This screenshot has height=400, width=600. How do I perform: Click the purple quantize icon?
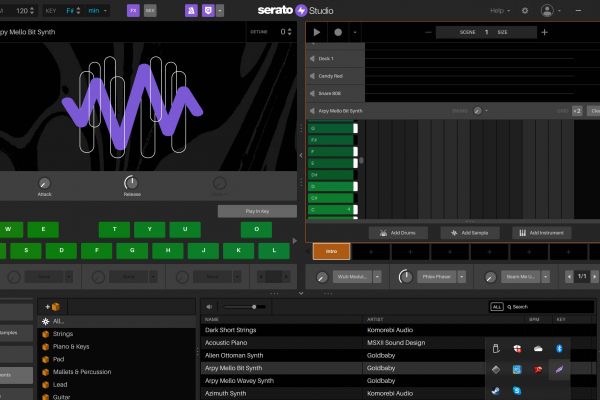click(x=208, y=10)
